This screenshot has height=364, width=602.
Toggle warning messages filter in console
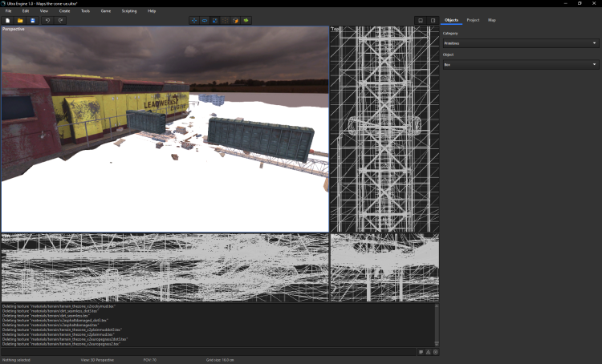[428, 352]
